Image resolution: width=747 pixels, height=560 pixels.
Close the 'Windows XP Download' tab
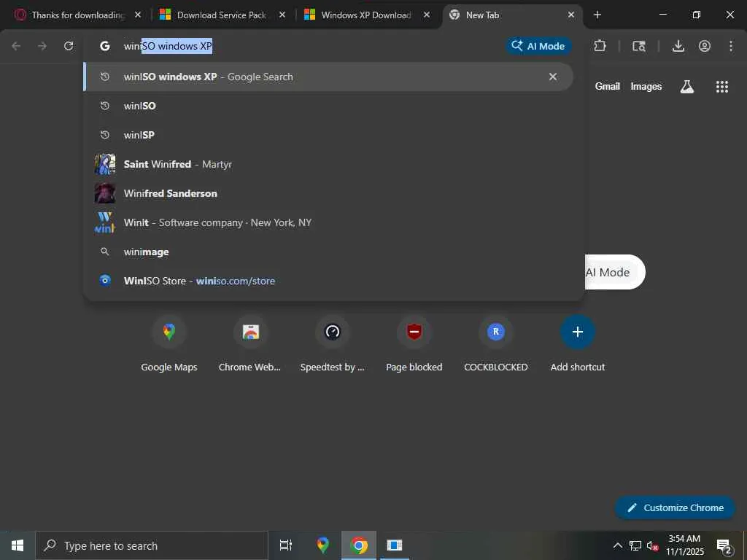[427, 15]
